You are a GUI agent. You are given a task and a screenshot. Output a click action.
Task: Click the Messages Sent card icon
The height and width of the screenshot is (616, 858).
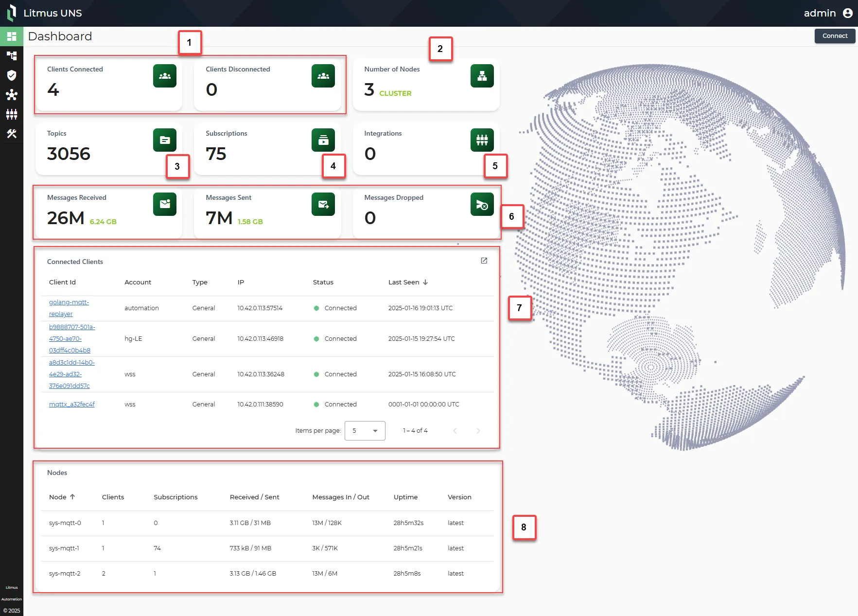click(323, 204)
